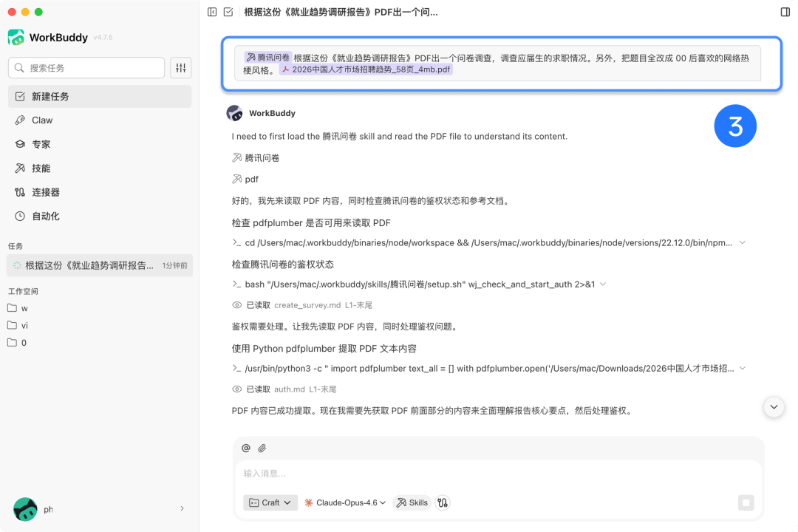Open the 腾讯问卷 skill step
The width and height of the screenshot is (798, 532).
pyautogui.click(x=256, y=158)
